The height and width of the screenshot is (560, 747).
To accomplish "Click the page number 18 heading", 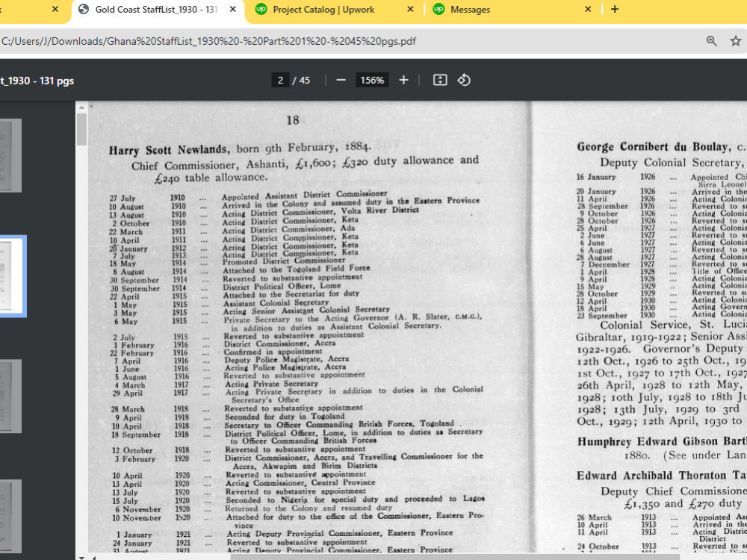I will (x=293, y=120).
